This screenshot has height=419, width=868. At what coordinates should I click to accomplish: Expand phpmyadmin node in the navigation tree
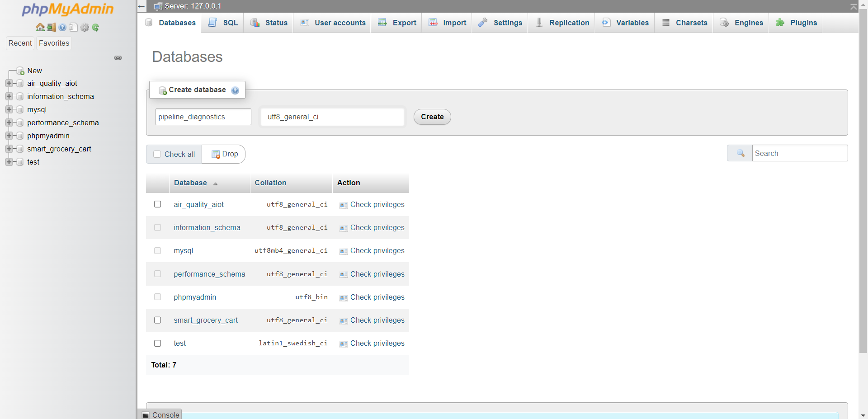click(x=9, y=136)
